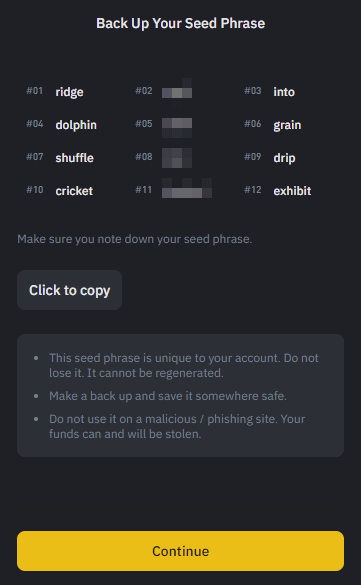Select seed word 'exhibit'
Screen dimensions: 361x585
click(292, 191)
